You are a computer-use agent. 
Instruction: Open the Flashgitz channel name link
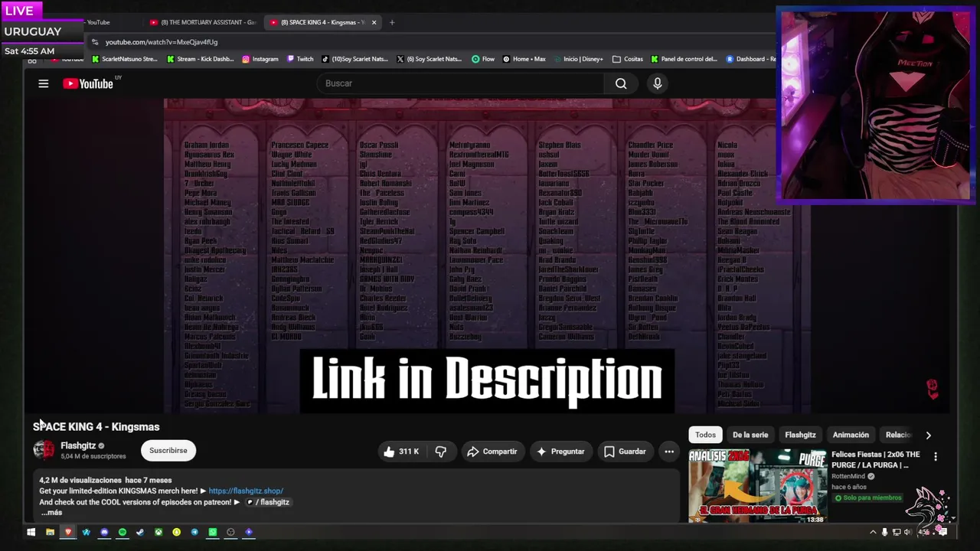(78, 445)
